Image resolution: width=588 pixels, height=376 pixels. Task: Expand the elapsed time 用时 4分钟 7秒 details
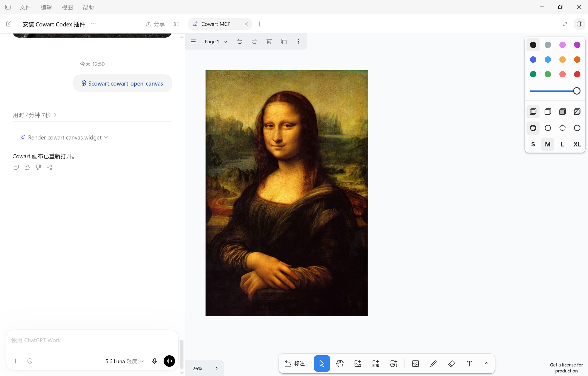tap(35, 115)
